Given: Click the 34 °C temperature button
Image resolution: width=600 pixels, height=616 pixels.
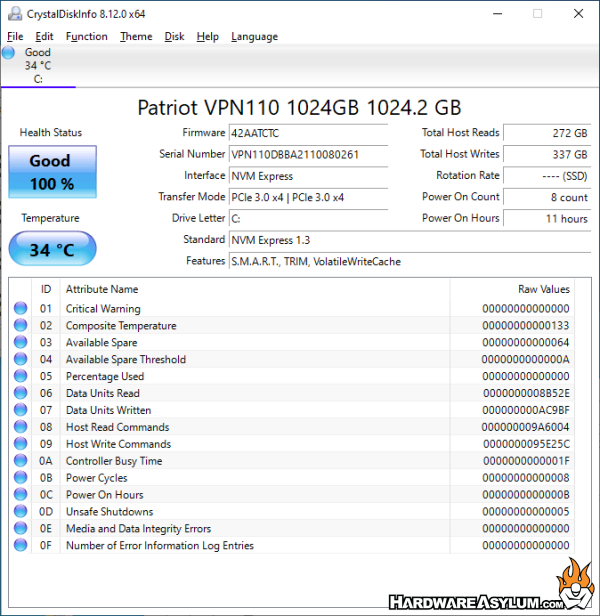Looking at the screenshot, I should coord(52,249).
